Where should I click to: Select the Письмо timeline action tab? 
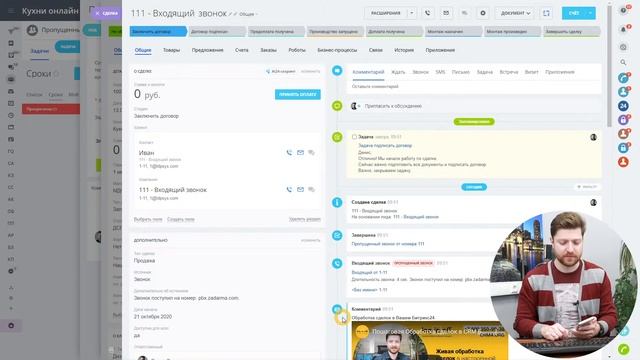(x=461, y=72)
